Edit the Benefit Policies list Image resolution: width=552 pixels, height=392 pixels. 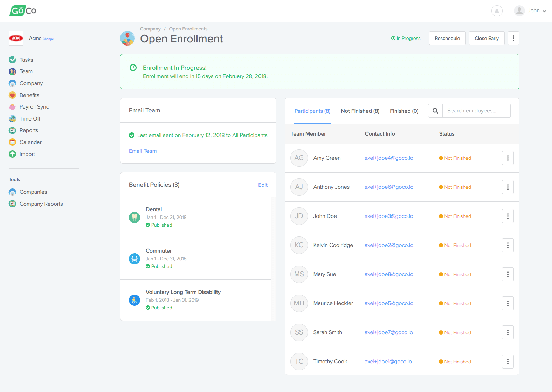point(263,185)
